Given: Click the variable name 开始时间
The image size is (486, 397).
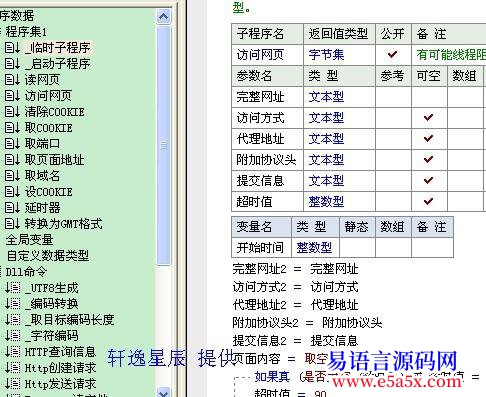Looking at the screenshot, I should [260, 248].
